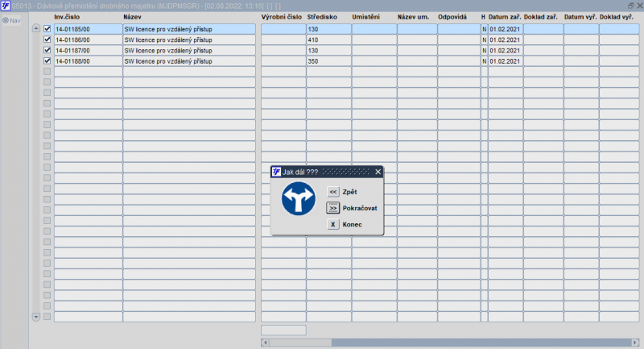Image resolution: width=644 pixels, height=349 pixels.
Task: Click Odpovídá field of row 14-01186/00
Action: [459, 39]
